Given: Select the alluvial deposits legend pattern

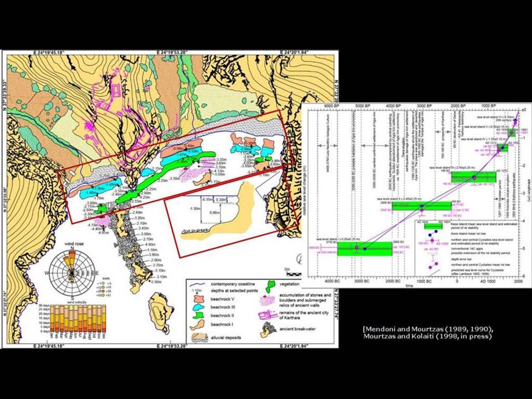Looking at the screenshot, I should click(199, 337).
